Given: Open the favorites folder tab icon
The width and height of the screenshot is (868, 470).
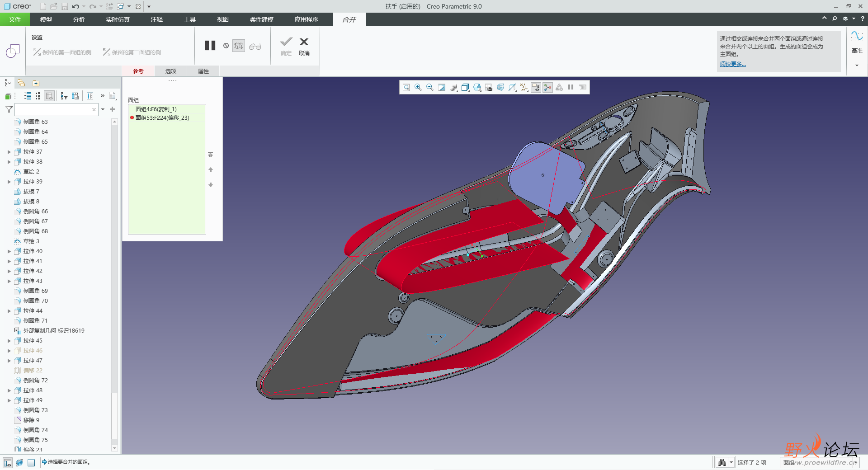Looking at the screenshot, I should [x=36, y=83].
